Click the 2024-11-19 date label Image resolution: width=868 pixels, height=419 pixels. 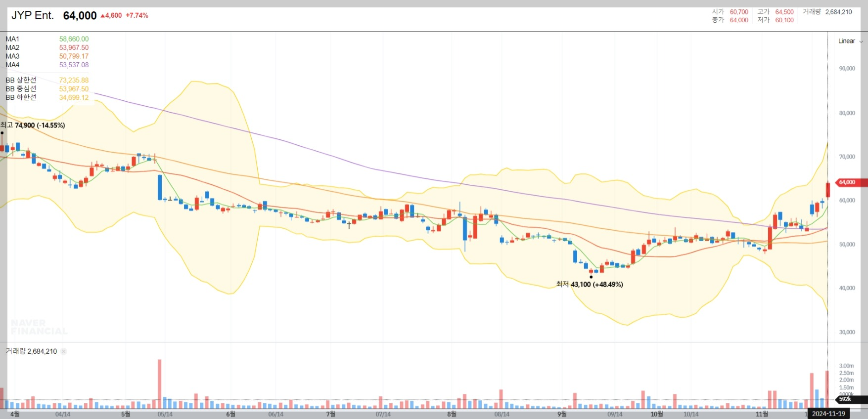pos(828,414)
